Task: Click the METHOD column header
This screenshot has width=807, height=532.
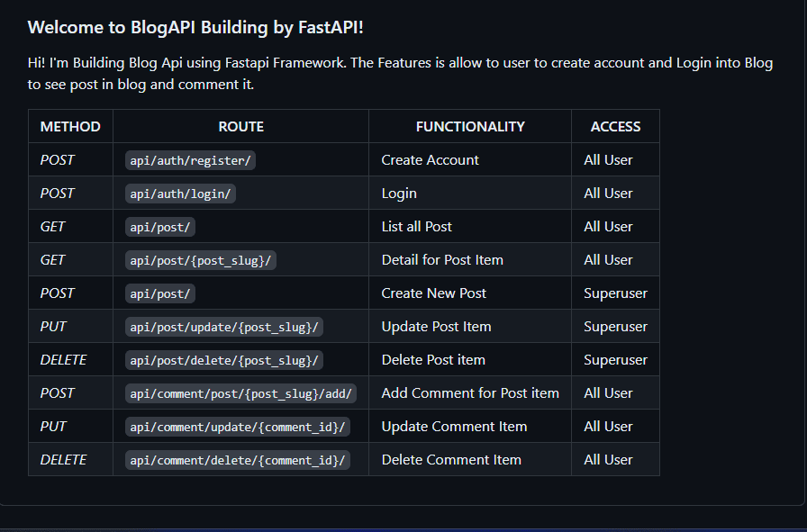Action: 70,127
